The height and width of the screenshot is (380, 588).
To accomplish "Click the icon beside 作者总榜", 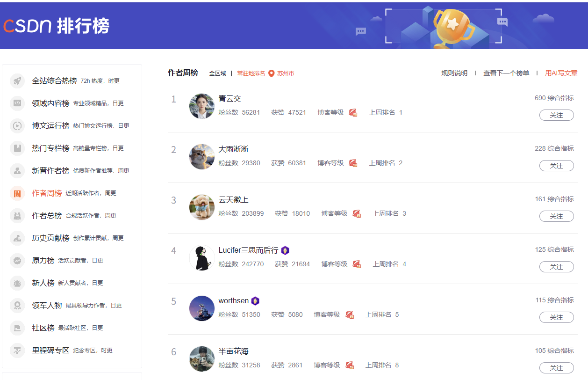I will [x=17, y=216].
